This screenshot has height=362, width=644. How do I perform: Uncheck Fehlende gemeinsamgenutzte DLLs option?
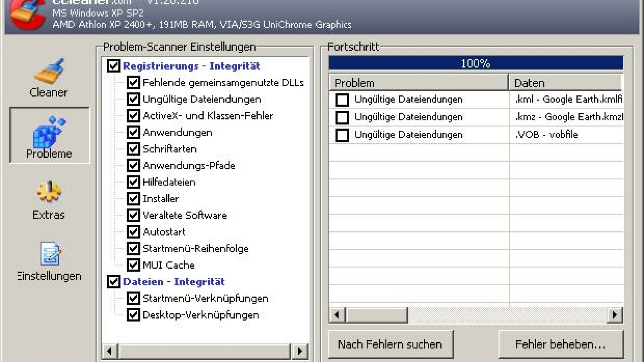(133, 82)
